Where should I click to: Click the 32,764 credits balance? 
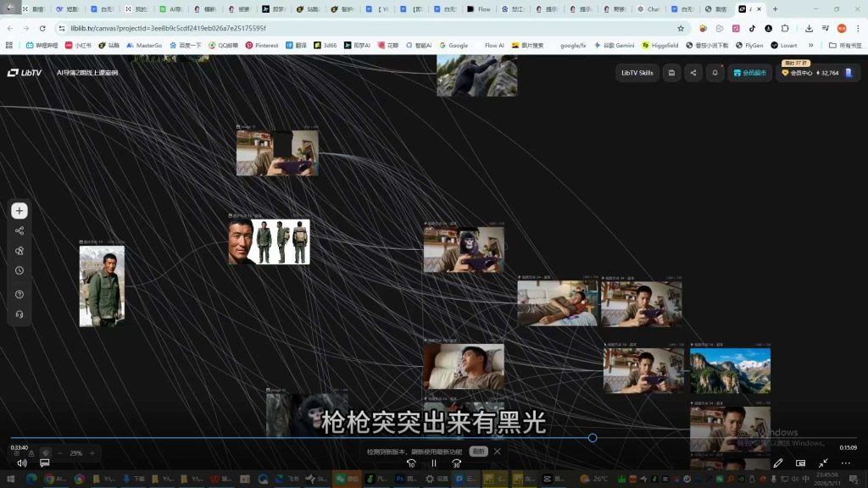point(827,73)
